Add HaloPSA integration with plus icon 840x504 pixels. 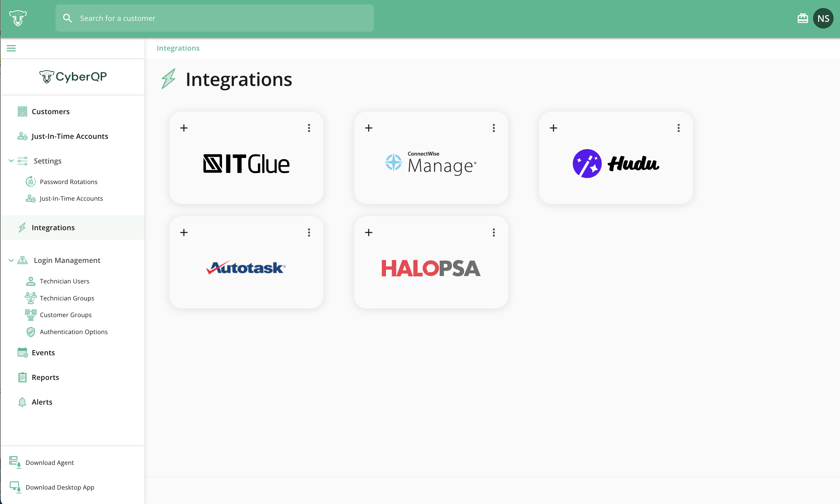369,233
